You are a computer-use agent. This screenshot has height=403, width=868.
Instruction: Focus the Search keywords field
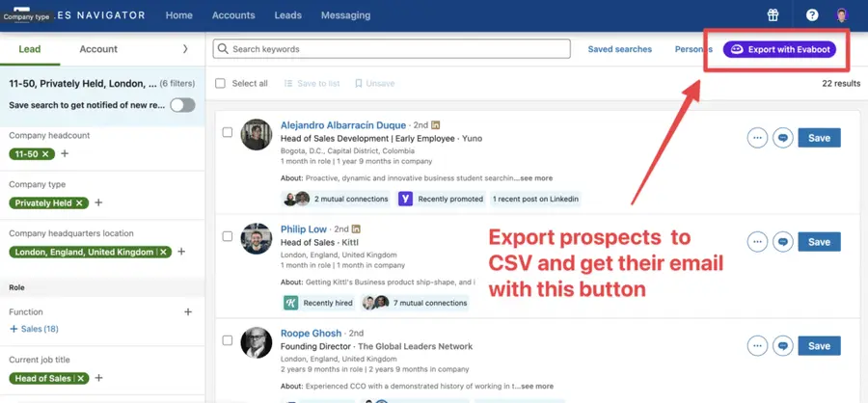point(392,49)
